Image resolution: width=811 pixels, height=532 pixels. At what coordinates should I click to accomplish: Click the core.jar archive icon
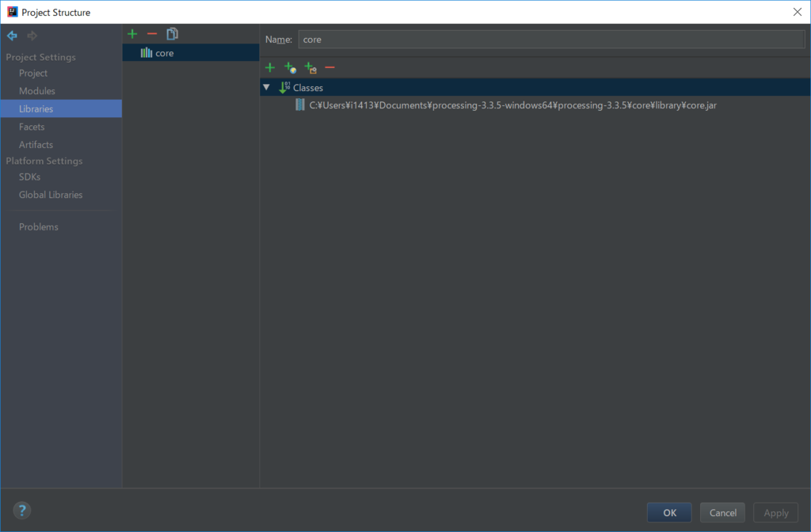click(300, 105)
